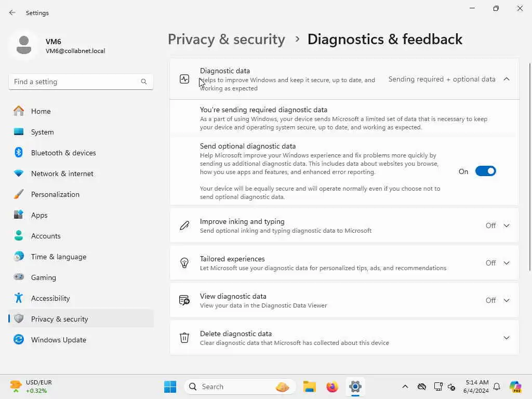Open the System settings category

click(x=81, y=131)
